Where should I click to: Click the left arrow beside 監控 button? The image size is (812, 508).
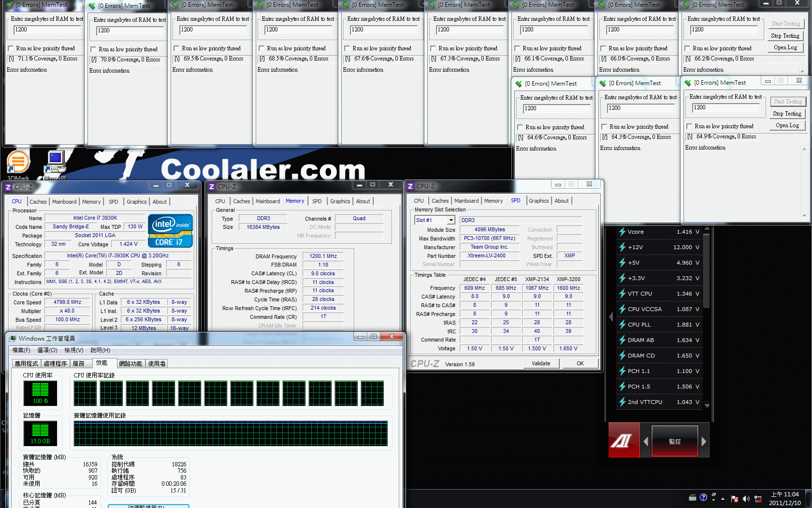coord(646,441)
